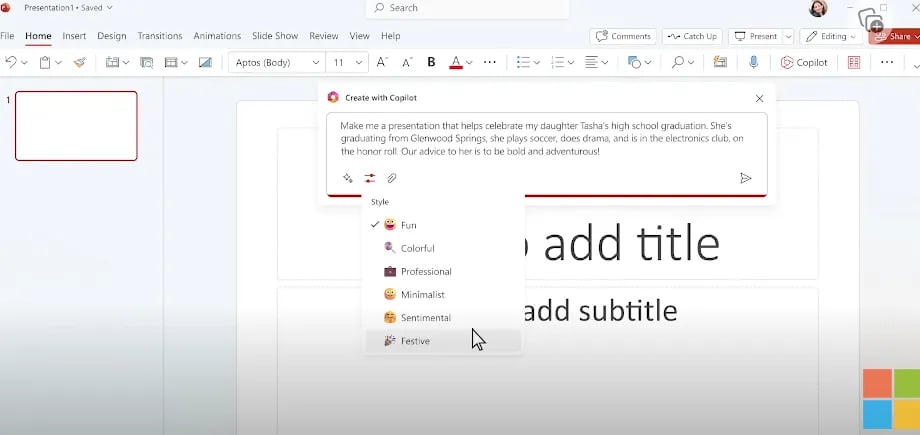Click the red Share button
This screenshot has width=920, height=435.
coord(894,36)
